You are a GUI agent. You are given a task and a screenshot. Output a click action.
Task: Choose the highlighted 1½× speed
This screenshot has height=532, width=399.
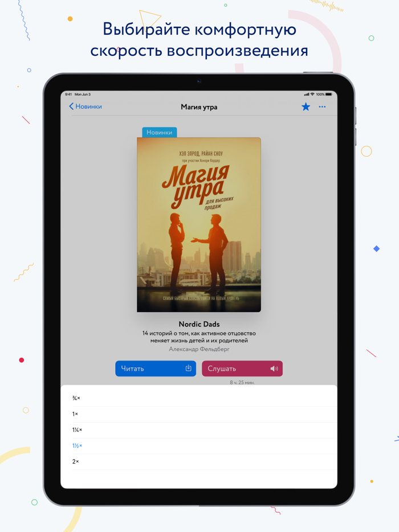[199, 446]
